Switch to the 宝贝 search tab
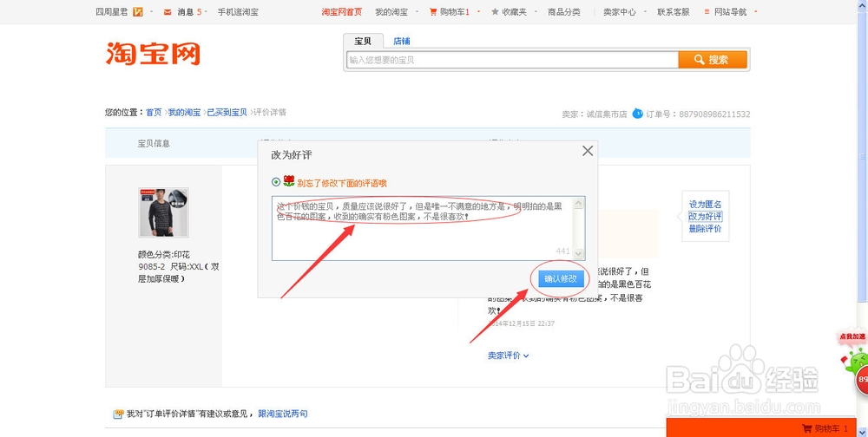Viewport: 868px width, 437px height. tap(363, 41)
